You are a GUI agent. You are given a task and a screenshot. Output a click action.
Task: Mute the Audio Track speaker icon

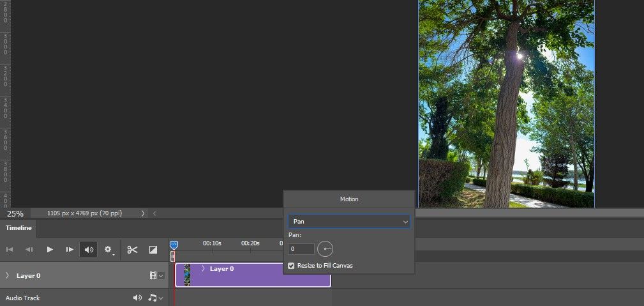tap(137, 298)
